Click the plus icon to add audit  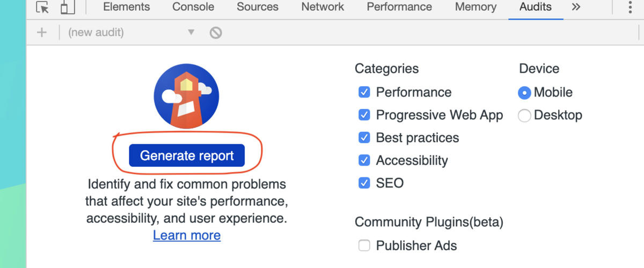(41, 33)
